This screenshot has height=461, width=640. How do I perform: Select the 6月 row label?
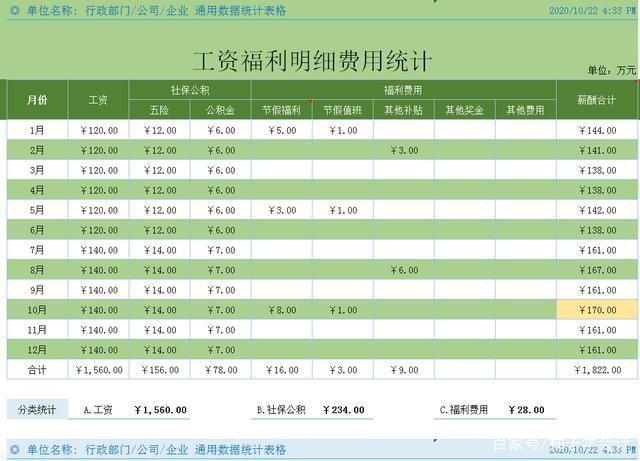(x=37, y=230)
